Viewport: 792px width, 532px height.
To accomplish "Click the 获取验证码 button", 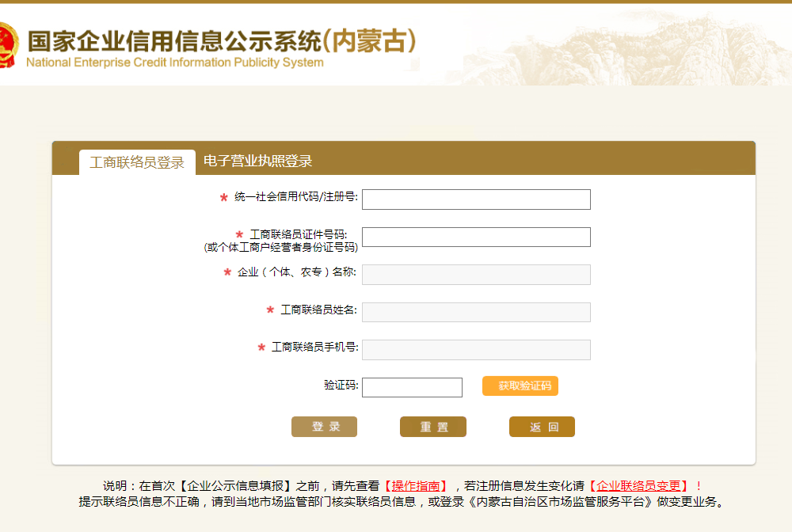I will point(520,386).
